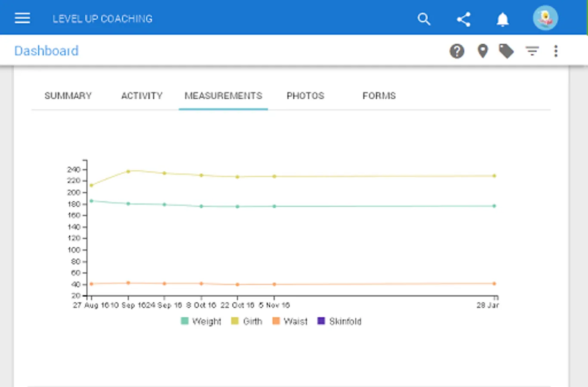Select the Girth data point at 24 Sep
Image resolution: width=588 pixels, height=387 pixels.
click(164, 173)
